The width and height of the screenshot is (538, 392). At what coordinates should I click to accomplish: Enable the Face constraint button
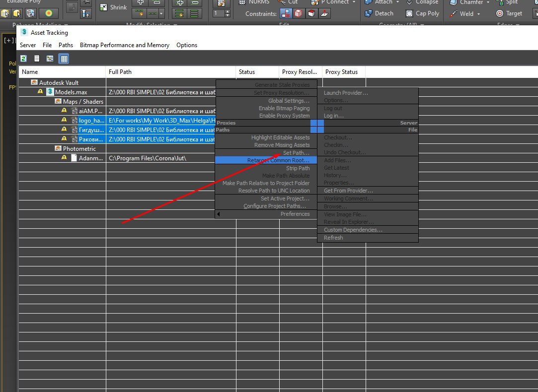point(311,14)
